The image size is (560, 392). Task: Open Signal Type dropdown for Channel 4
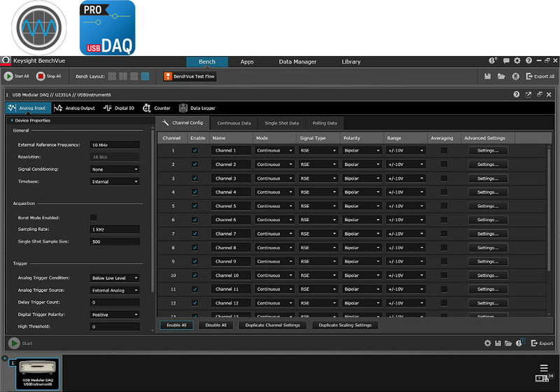pyautogui.click(x=318, y=192)
